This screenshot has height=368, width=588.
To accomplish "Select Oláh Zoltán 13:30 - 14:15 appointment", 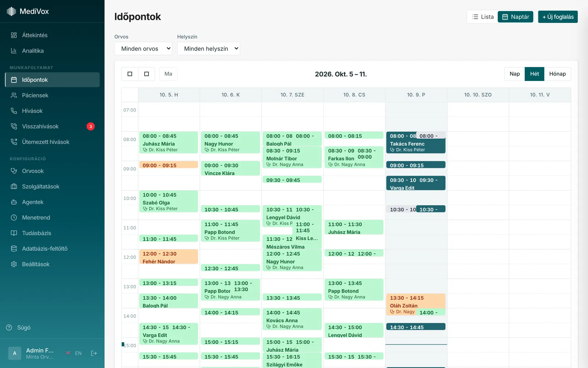I will (x=416, y=304).
